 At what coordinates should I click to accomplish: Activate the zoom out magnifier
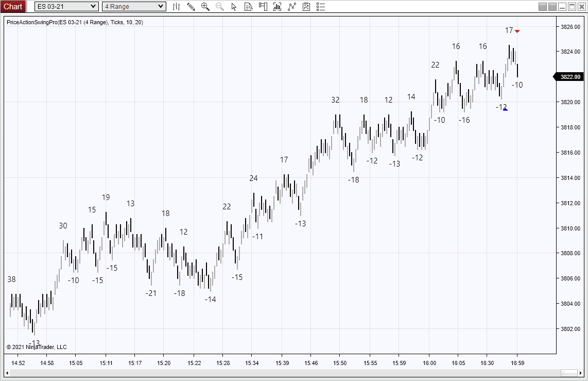click(220, 6)
